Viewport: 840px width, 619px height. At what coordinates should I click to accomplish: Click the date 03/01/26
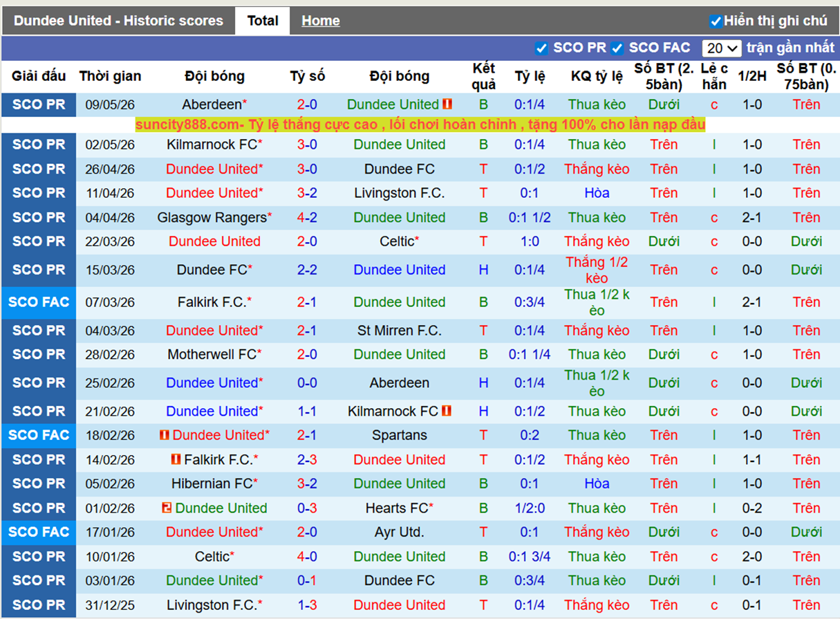click(x=110, y=580)
